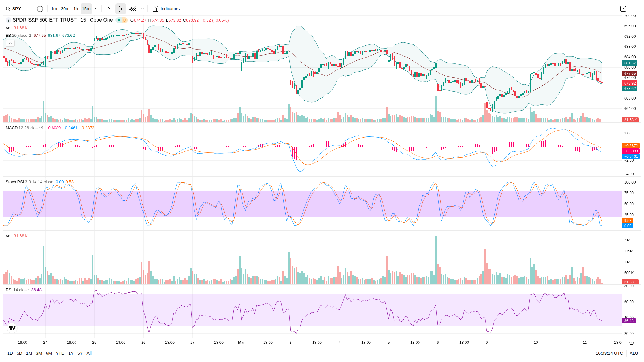Select the candlestick chart style icon
This screenshot has width=644, height=362.
(x=121, y=9)
